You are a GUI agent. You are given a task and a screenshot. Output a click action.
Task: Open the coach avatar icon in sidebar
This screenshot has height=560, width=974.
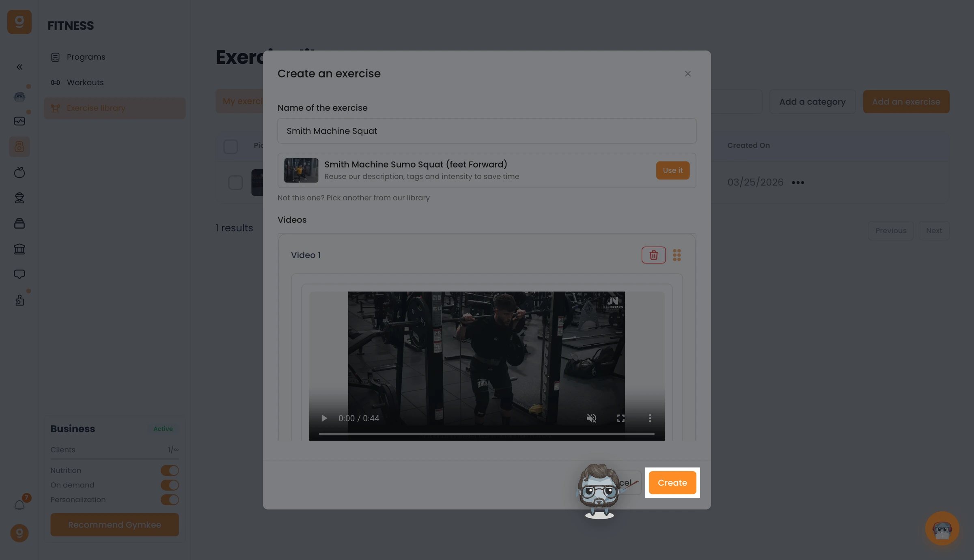(x=19, y=96)
